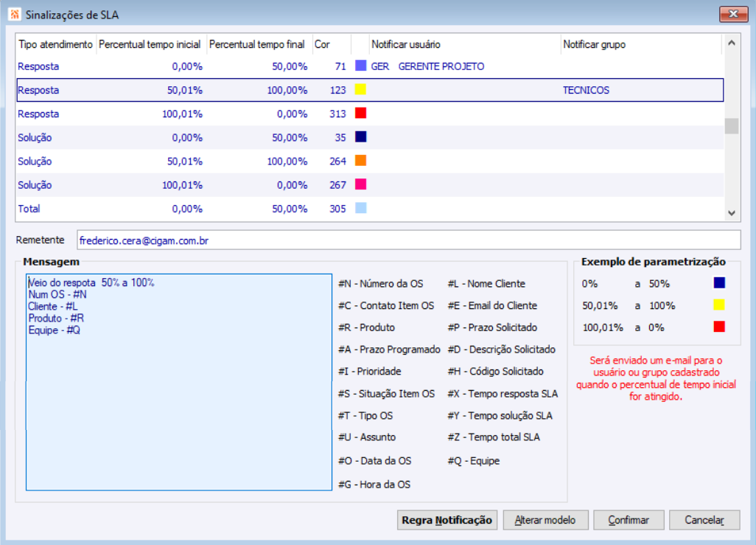Click inside the Mensagem text area
This screenshot has height=545, width=756.
click(179, 382)
